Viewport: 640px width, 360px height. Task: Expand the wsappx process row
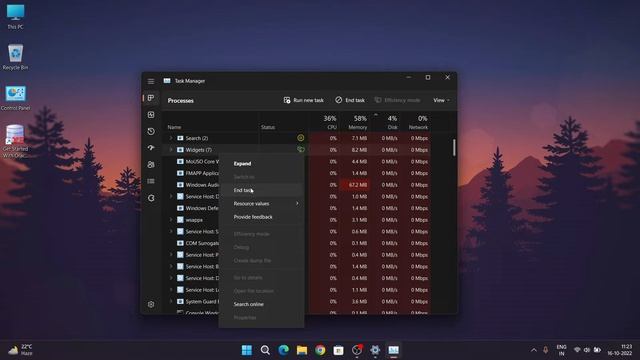pyautogui.click(x=171, y=220)
